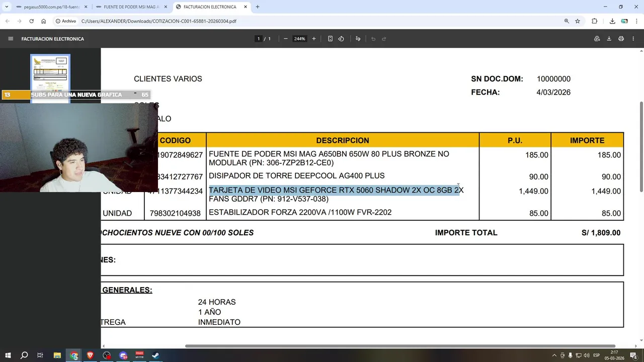Open the browser extensions menu
The image size is (644, 362).
tap(595, 21)
